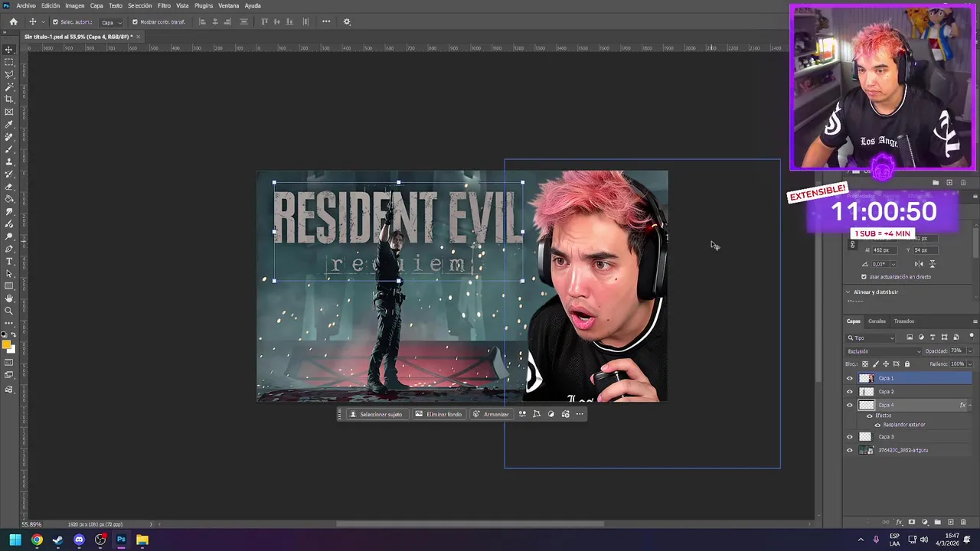
Task: Select the Eyedropper tool
Action: coord(9,125)
